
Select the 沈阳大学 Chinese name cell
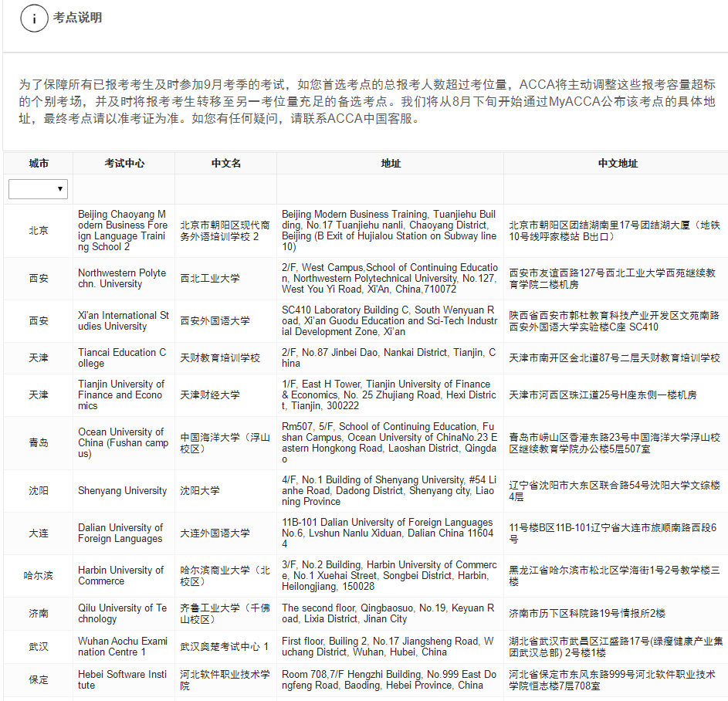[200, 491]
